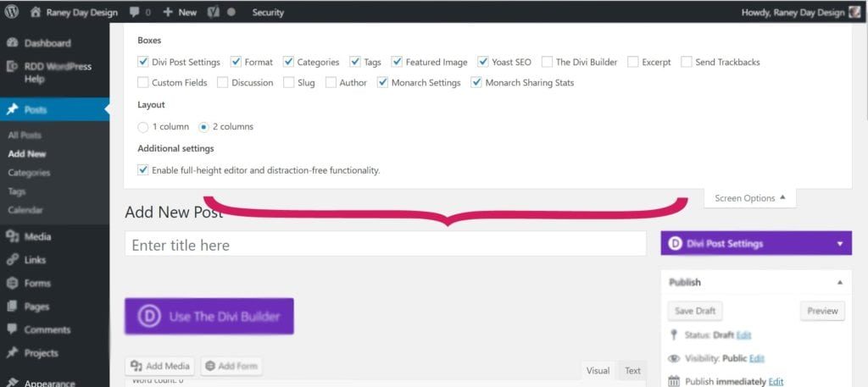868x387 pixels.
Task: Edit the post Status link
Action: point(743,335)
